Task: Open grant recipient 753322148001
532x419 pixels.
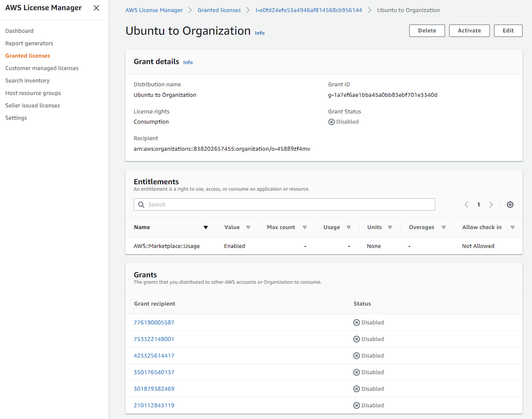Action: [154, 339]
